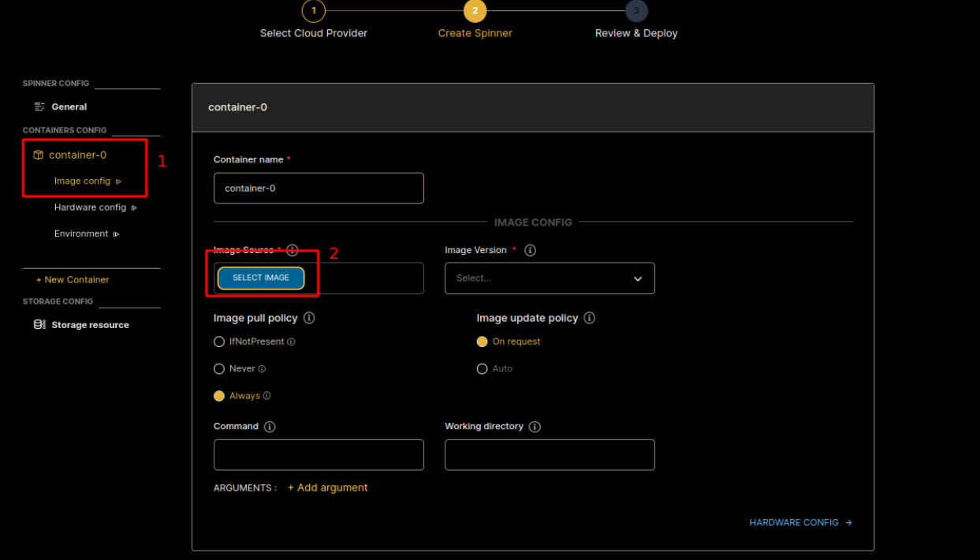Click the Image Source field box
Image resolution: width=980 pixels, height=560 pixels.
(x=319, y=278)
